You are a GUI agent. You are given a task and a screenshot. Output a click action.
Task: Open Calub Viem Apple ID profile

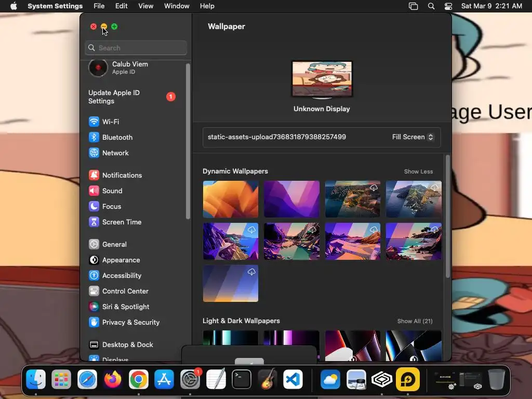pyautogui.click(x=119, y=68)
